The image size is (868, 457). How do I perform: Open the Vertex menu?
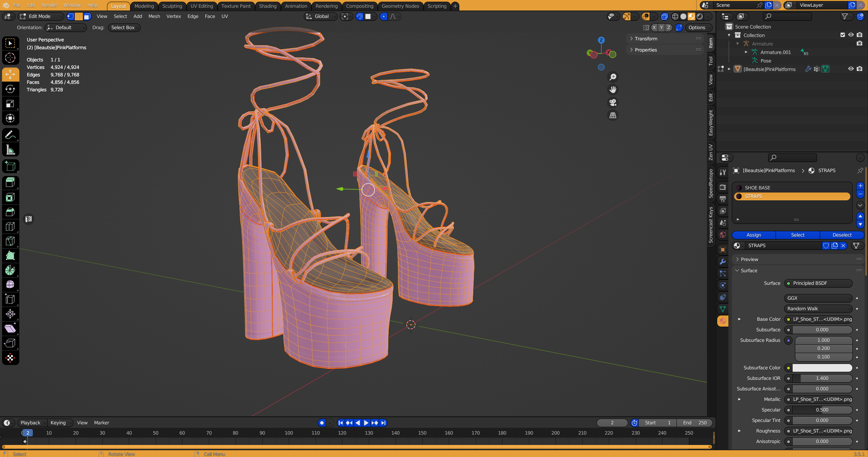click(x=173, y=16)
